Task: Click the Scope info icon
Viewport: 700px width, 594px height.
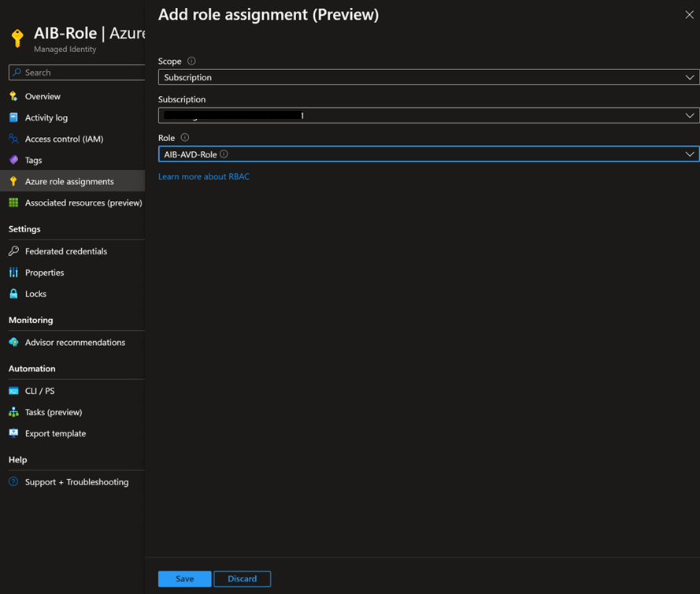Action: click(191, 61)
